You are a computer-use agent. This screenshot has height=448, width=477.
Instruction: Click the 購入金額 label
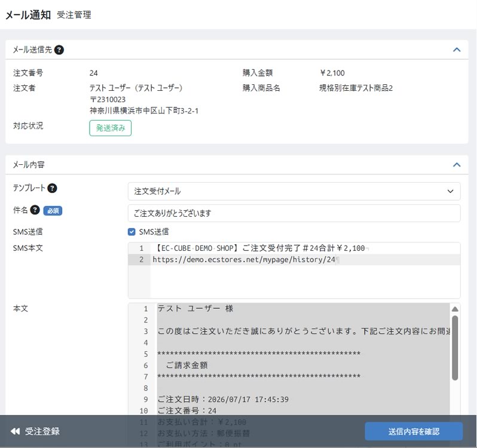click(258, 73)
